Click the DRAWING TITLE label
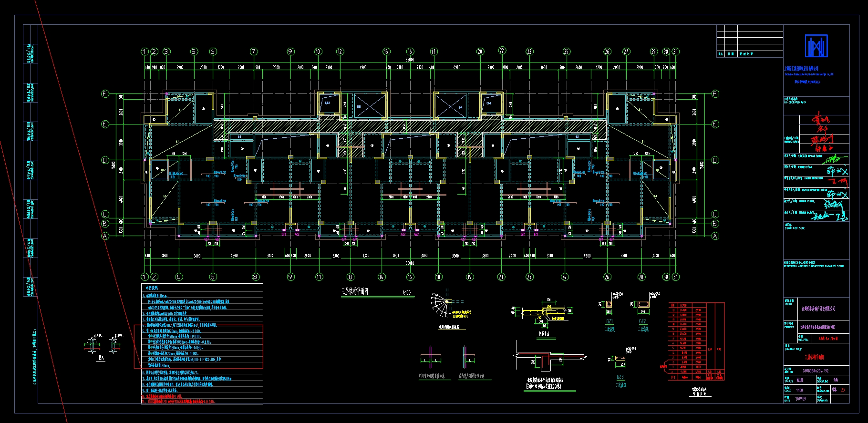This screenshot has height=423, width=868. 793,348
